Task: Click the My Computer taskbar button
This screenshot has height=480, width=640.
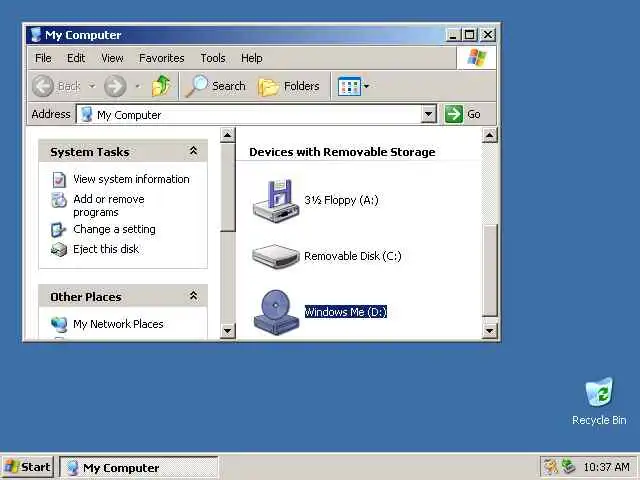Action: (x=139, y=467)
